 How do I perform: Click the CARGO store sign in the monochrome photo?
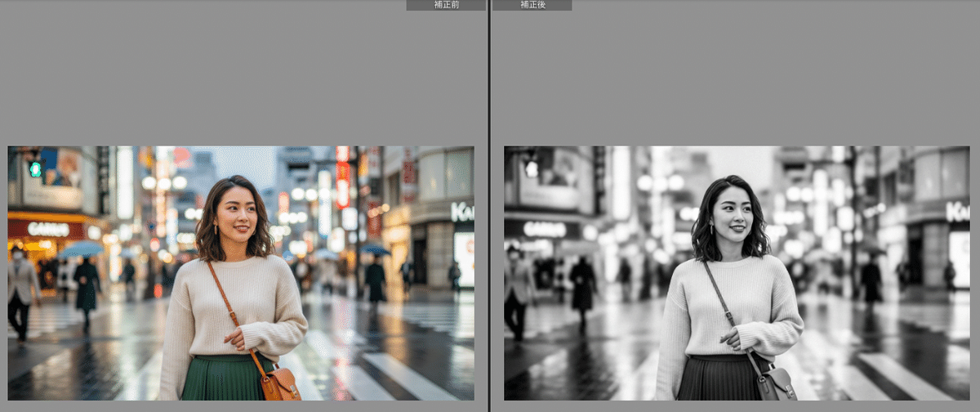point(544,229)
